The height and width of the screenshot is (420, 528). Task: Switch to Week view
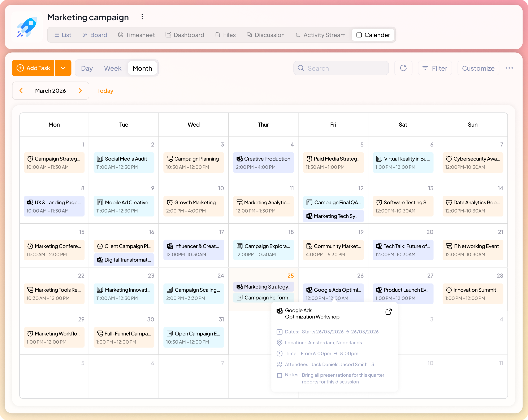point(113,68)
